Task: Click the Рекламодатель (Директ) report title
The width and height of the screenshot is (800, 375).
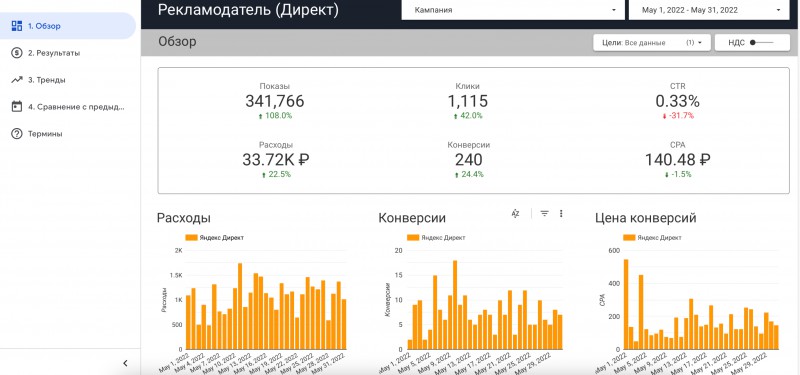Action: point(248,10)
